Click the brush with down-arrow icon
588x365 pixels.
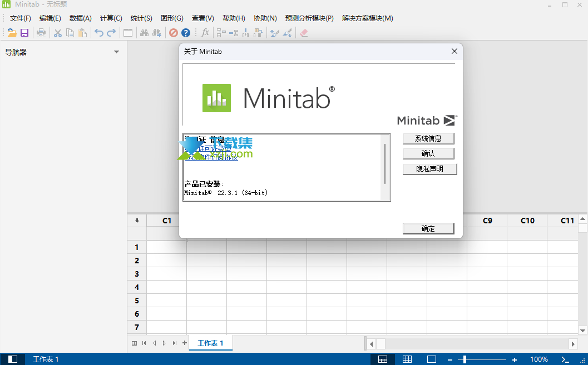point(287,33)
